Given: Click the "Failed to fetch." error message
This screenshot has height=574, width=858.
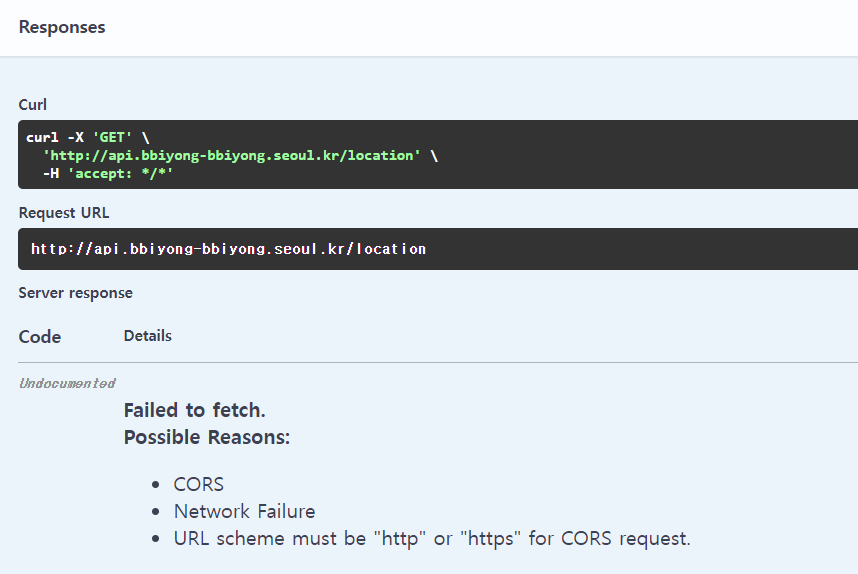Looking at the screenshot, I should pos(195,410).
